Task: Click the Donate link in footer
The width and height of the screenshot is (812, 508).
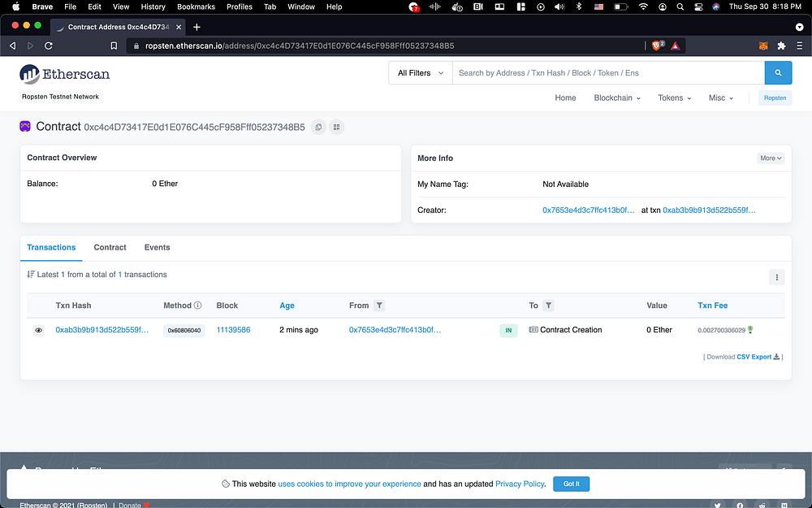Action: click(129, 505)
